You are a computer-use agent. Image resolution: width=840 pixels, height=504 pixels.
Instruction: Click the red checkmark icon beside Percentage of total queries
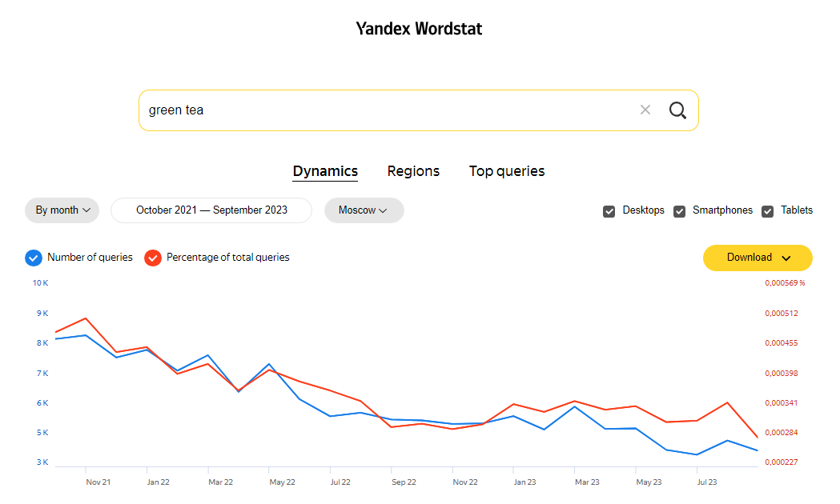pyautogui.click(x=152, y=258)
